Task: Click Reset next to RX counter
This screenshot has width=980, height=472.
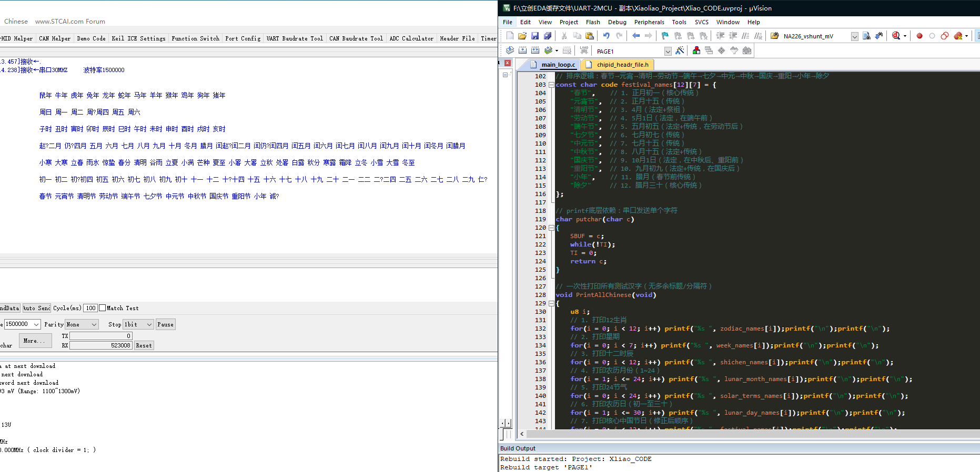Action: (x=144, y=345)
